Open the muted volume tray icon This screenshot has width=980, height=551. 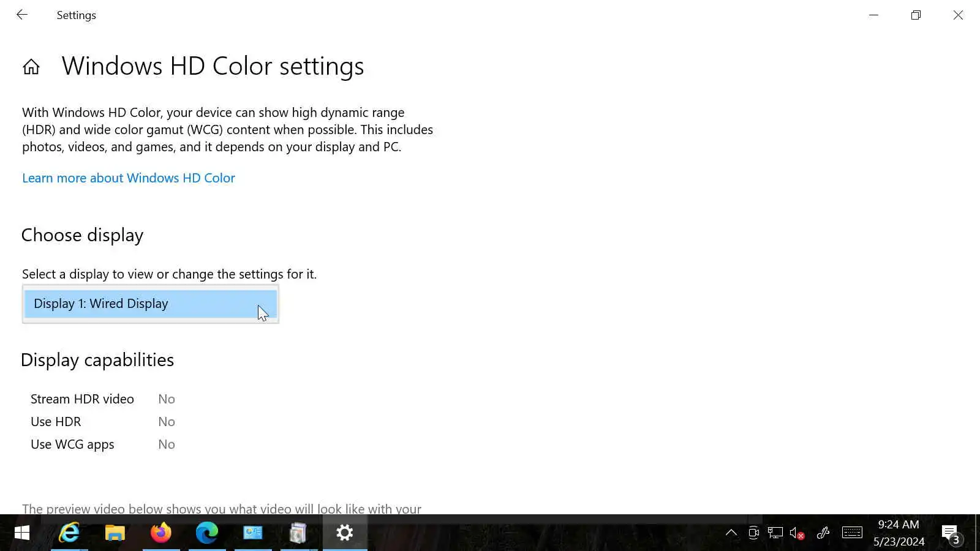797,533
